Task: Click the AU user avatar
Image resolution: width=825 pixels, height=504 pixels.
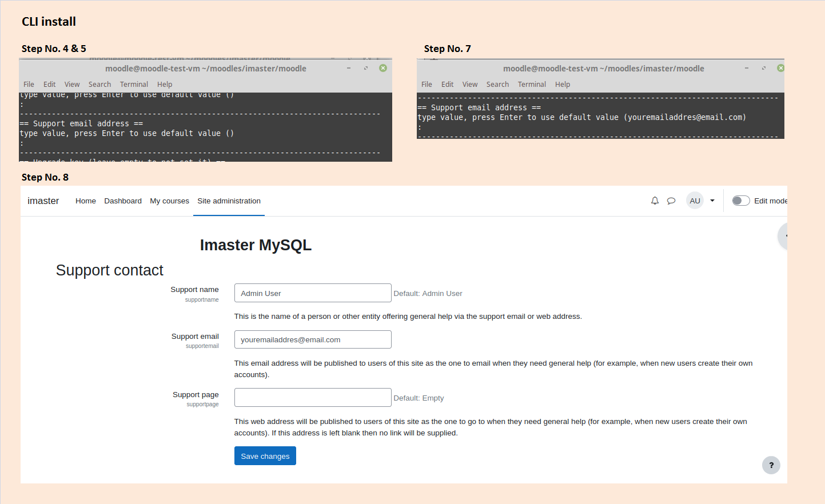Action: 695,201
